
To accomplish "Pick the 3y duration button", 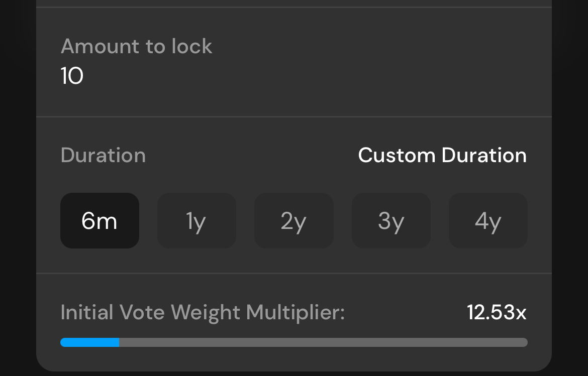I will point(391,221).
